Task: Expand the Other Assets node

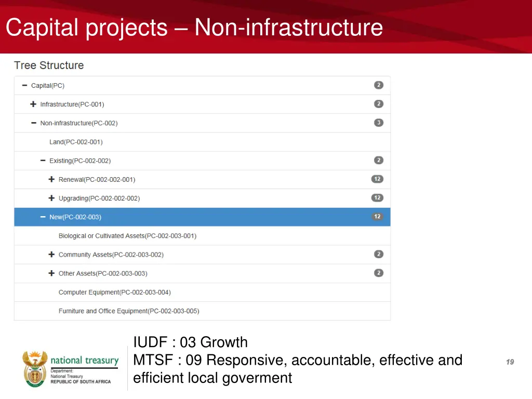Action: tap(51, 273)
